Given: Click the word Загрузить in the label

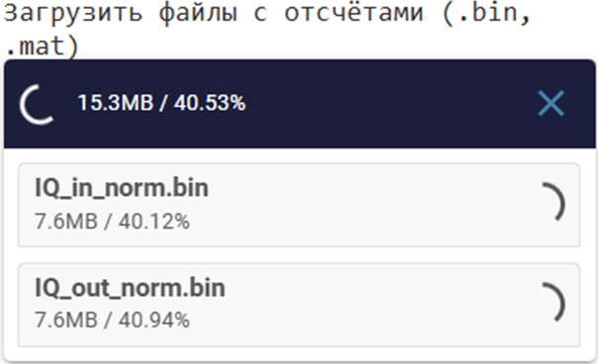Looking at the screenshot, I should 73,12.
